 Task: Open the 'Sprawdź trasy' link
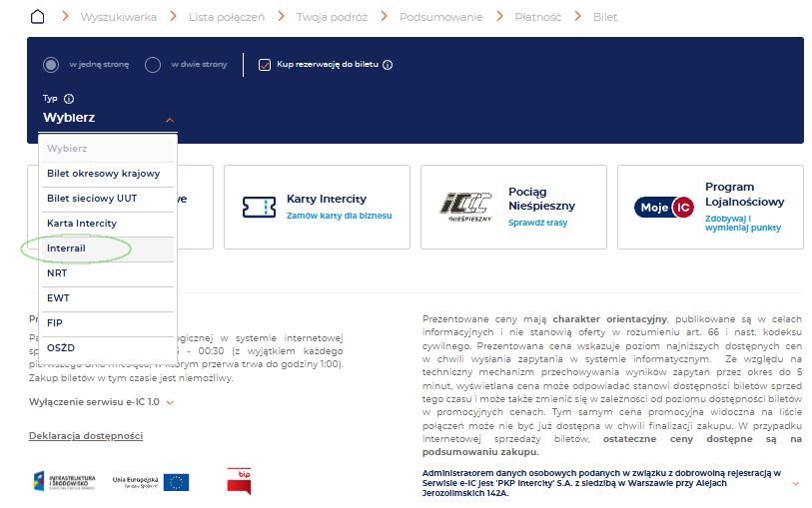pyautogui.click(x=537, y=223)
